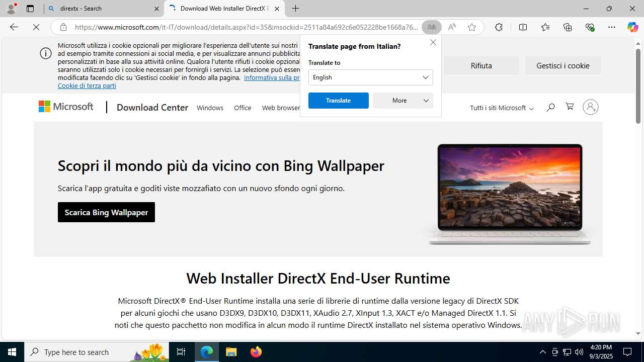Expand Tutti i siti Microsoft menu

point(502,108)
